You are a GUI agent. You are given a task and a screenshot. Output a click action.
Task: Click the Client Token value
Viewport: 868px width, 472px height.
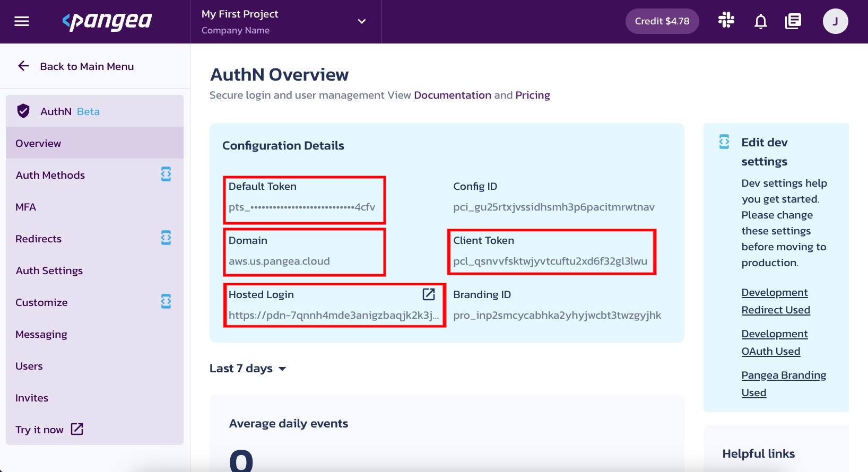click(x=550, y=261)
